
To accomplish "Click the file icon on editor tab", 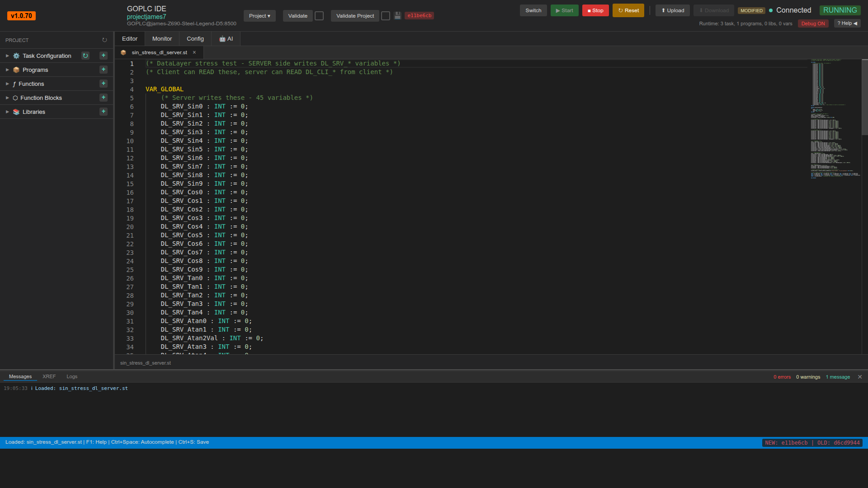I will [123, 52].
